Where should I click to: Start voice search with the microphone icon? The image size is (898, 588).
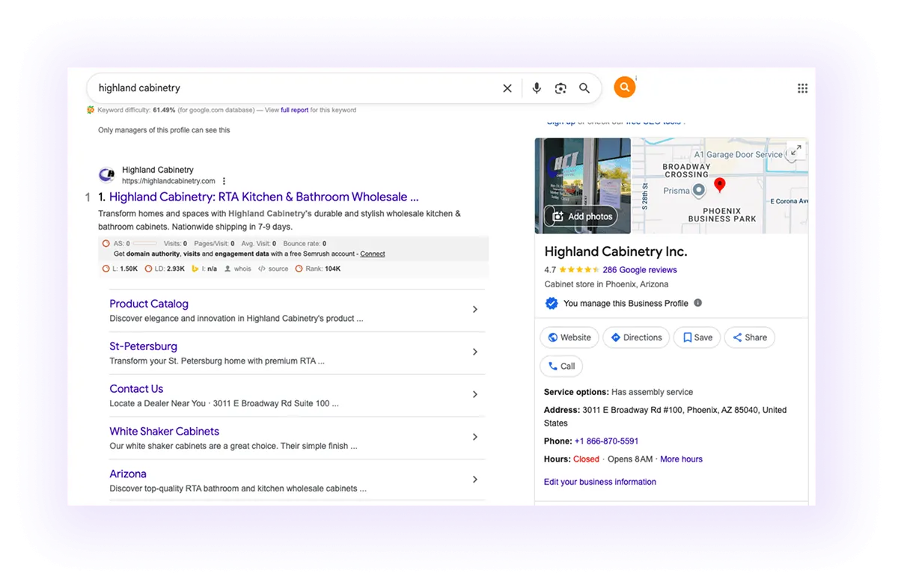tap(536, 88)
